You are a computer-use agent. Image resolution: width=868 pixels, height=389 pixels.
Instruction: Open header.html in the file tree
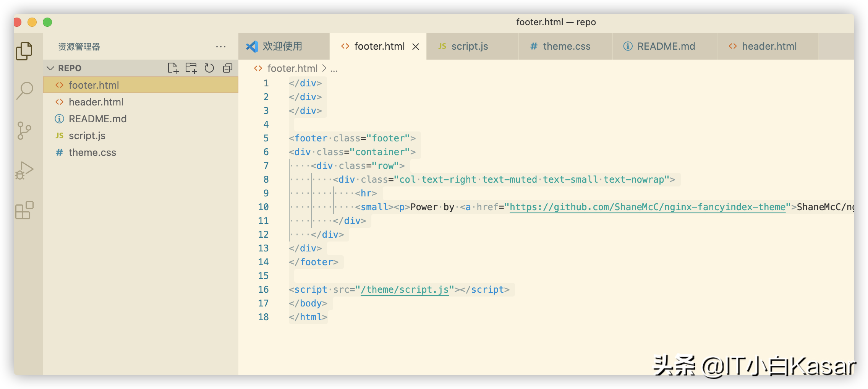point(141,102)
